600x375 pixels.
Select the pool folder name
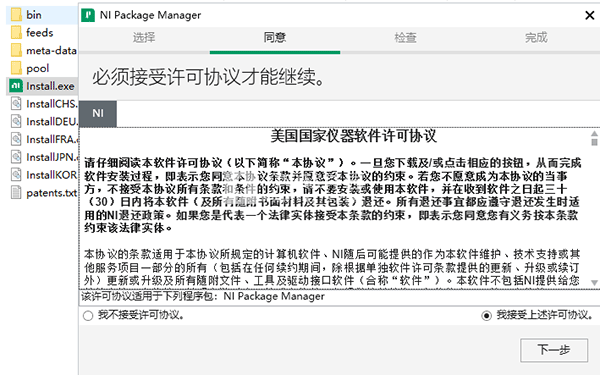point(38,68)
